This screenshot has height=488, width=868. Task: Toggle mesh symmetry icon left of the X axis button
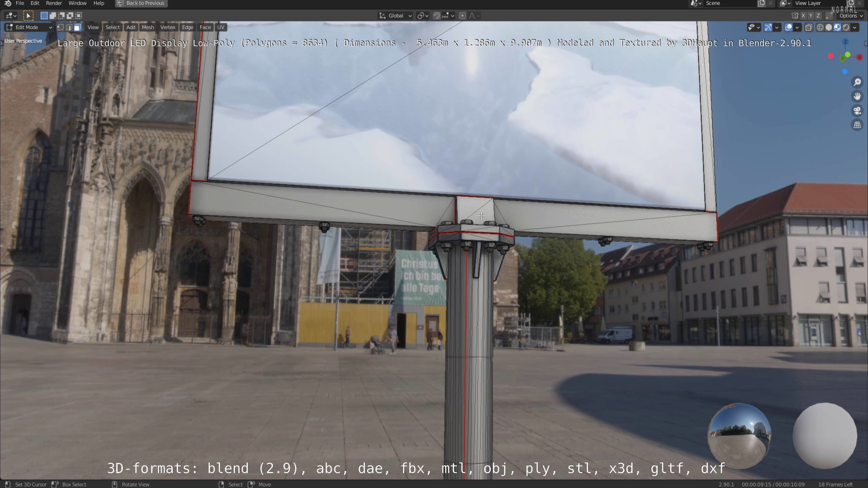click(x=795, y=16)
